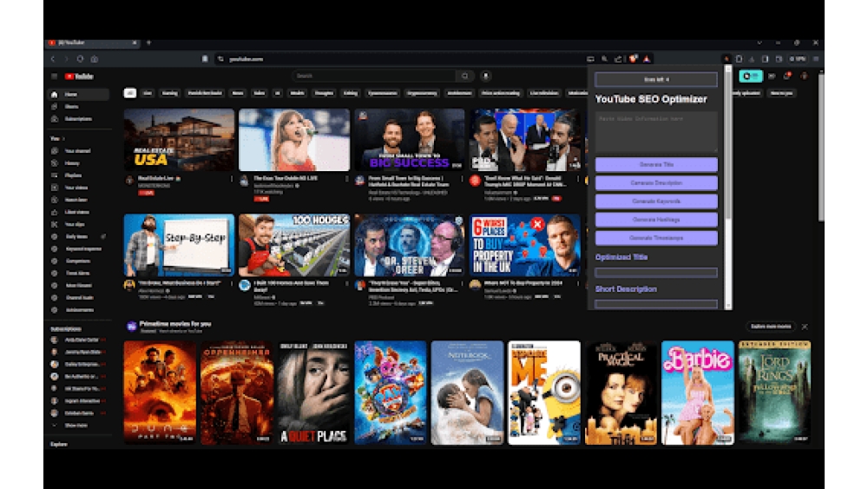The width and height of the screenshot is (868, 489).
Task: Expand Show more under Subscriptions
Action: tap(76, 426)
